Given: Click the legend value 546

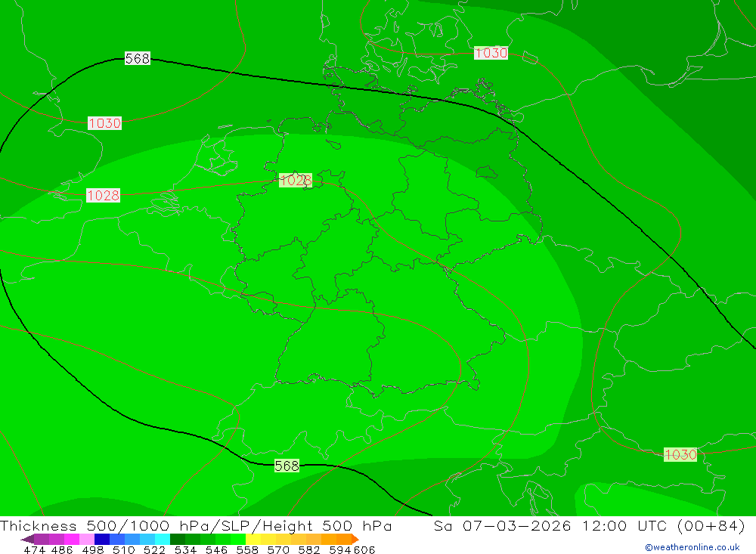Looking at the screenshot, I should 216,549.
